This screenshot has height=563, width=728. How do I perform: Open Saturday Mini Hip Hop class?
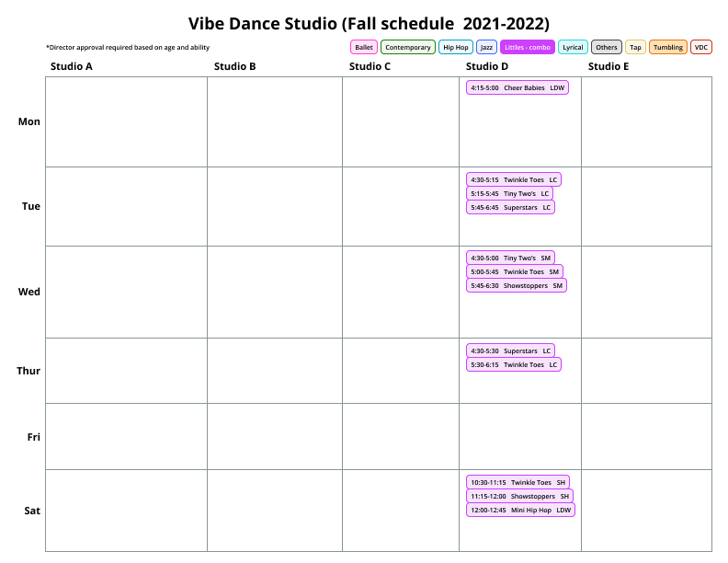520,510
